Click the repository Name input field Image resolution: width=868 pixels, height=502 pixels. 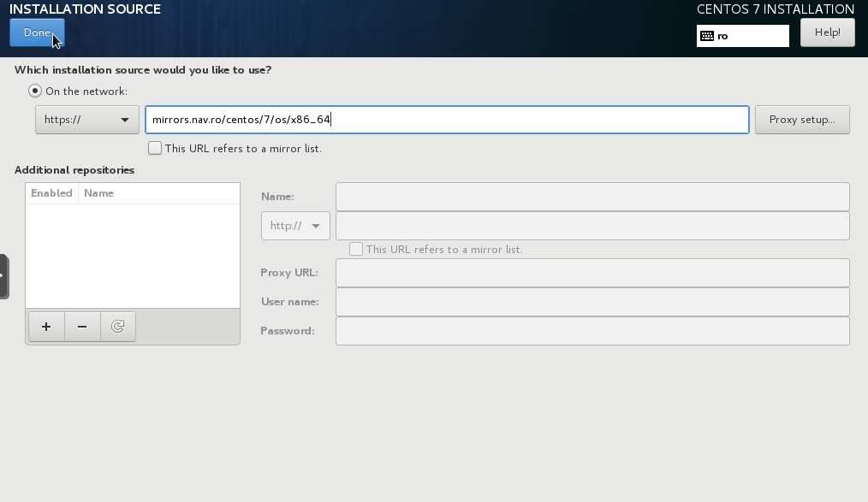click(592, 197)
